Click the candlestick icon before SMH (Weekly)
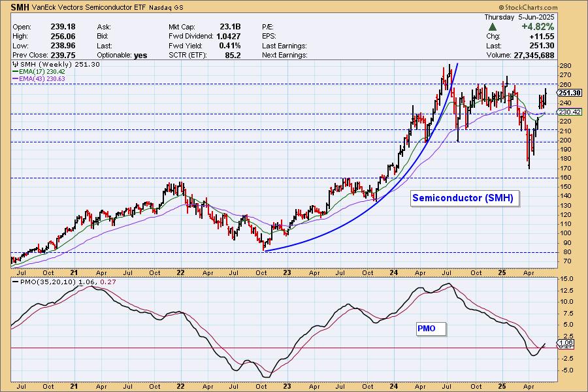This screenshot has height=392, width=588. [x=16, y=65]
